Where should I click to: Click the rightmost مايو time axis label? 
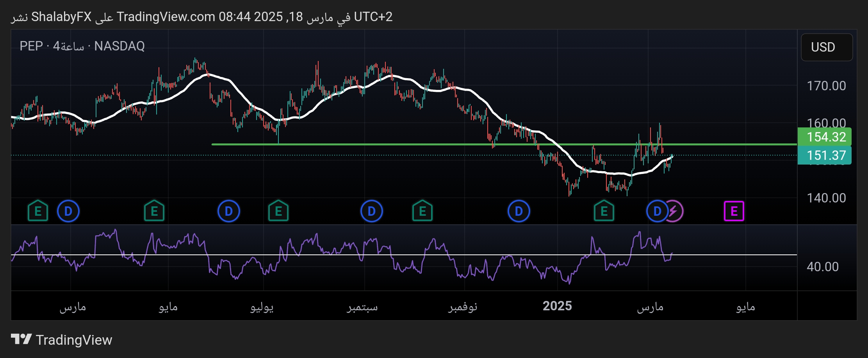(746, 307)
